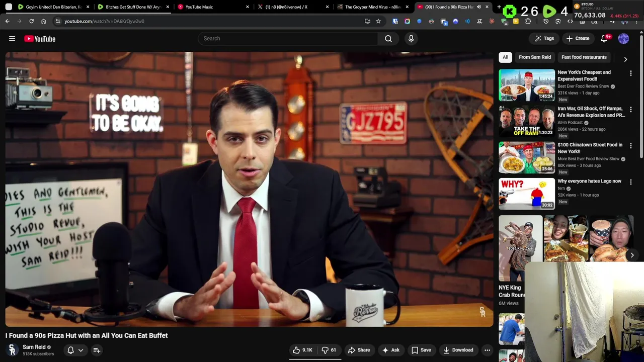Play the All-In Podcast Iran War thumbnail
This screenshot has width=644, height=362.
pos(527,121)
